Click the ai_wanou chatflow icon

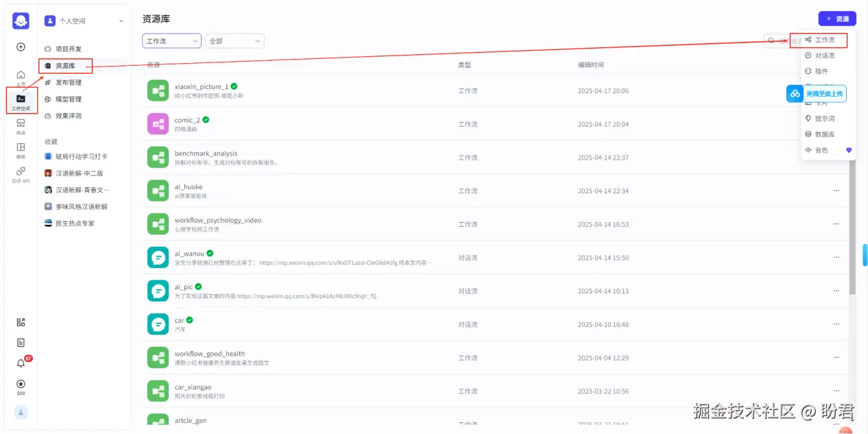click(x=158, y=258)
